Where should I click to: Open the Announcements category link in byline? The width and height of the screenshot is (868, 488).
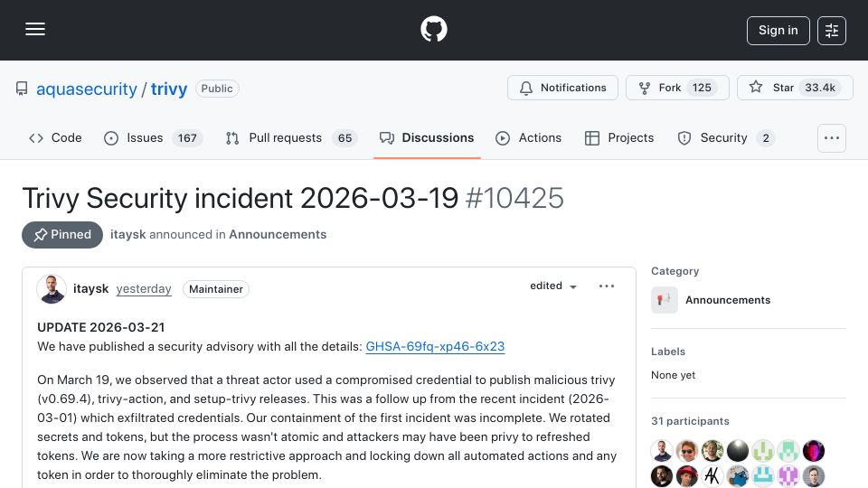tap(278, 235)
